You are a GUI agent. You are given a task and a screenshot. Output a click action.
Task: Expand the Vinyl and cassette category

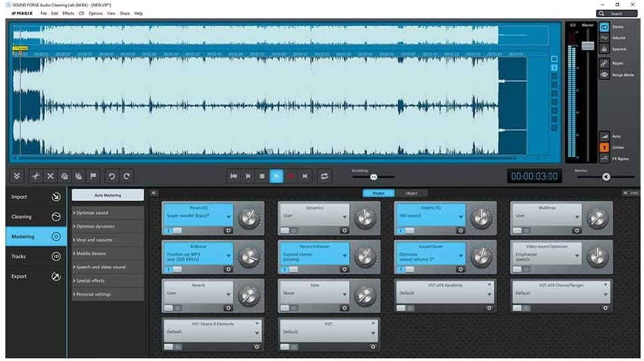[x=108, y=240]
